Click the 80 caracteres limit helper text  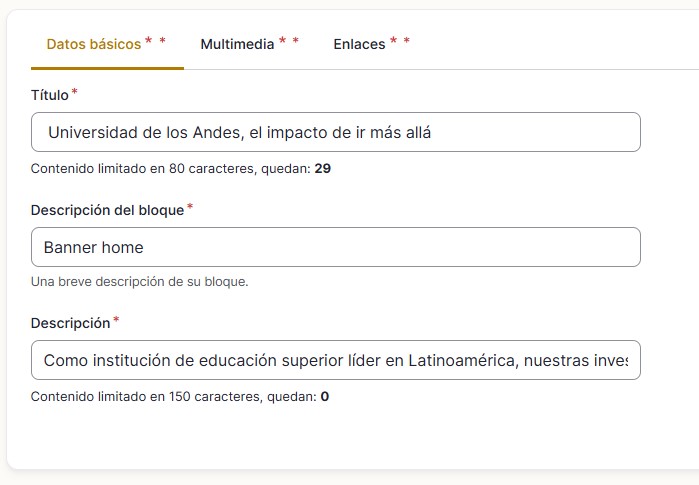click(170, 168)
